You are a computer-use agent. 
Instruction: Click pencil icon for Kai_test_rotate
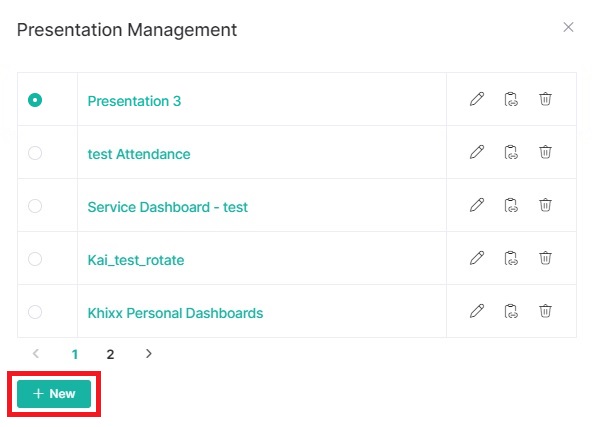(477, 258)
